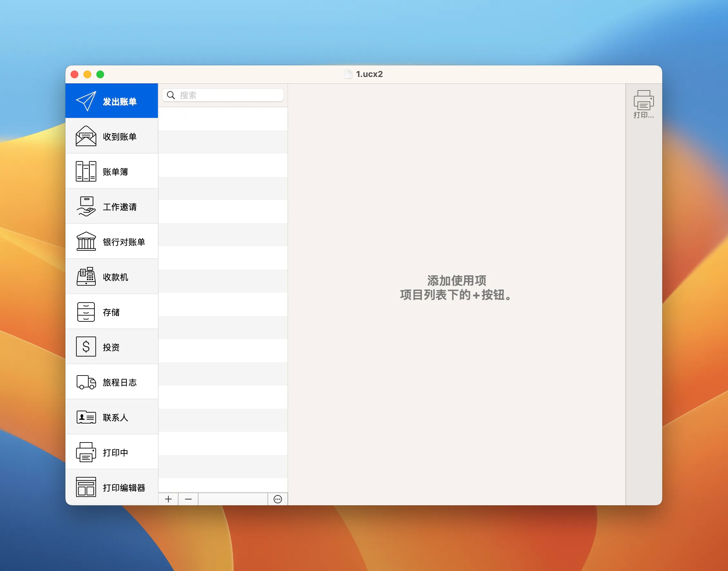This screenshot has height=571, width=728.
Task: Select the 发出账单 paper plane sidebar icon
Action: (x=86, y=100)
